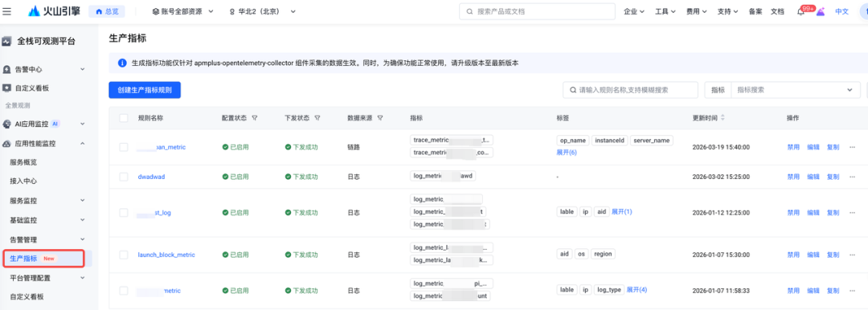Click the AI应用监控 sidebar icon
This screenshot has height=310, width=868.
(x=7, y=124)
